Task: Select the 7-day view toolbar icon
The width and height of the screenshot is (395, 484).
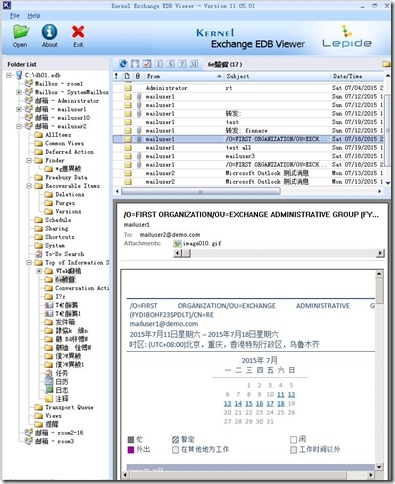Action: 182,64
